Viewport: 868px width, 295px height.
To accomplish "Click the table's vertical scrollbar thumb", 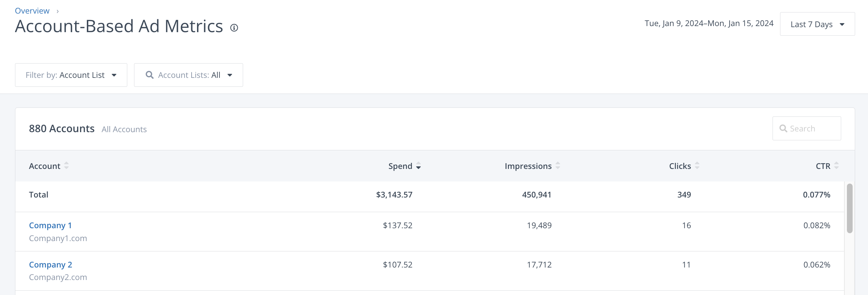I will [x=849, y=208].
